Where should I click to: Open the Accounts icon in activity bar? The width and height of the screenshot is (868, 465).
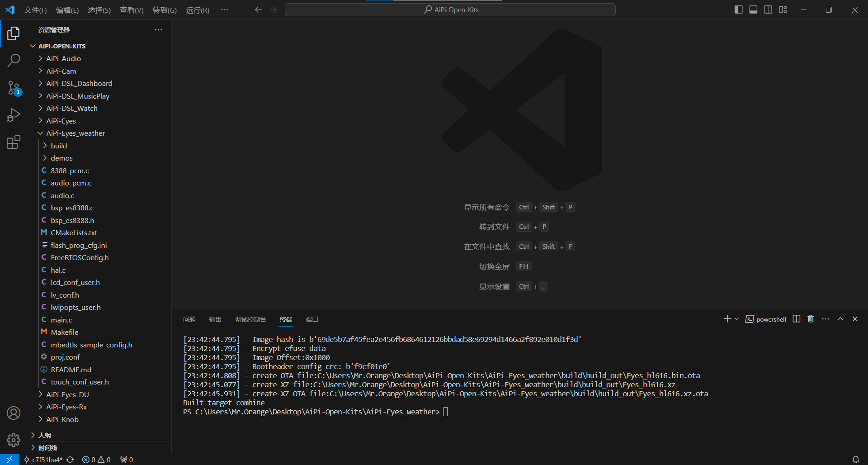coord(14,413)
